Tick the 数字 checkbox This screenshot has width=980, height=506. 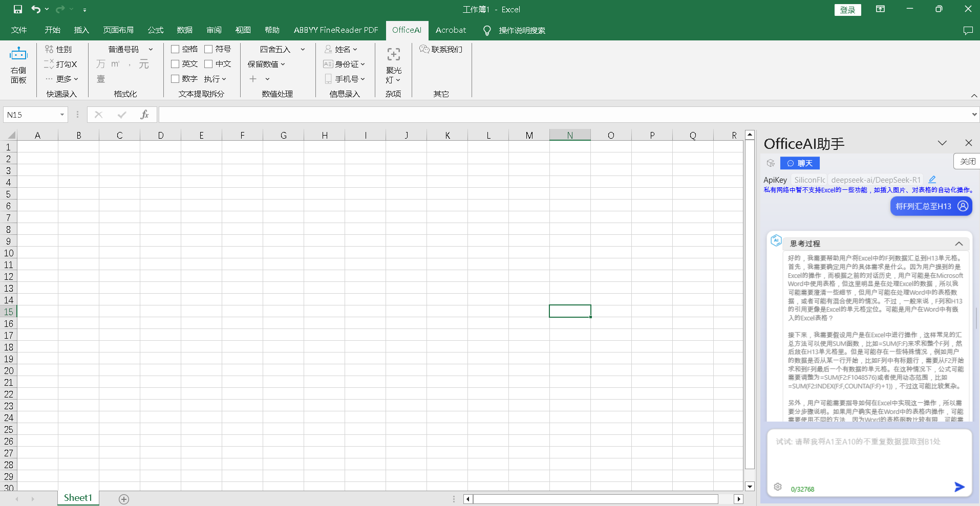[x=175, y=79]
